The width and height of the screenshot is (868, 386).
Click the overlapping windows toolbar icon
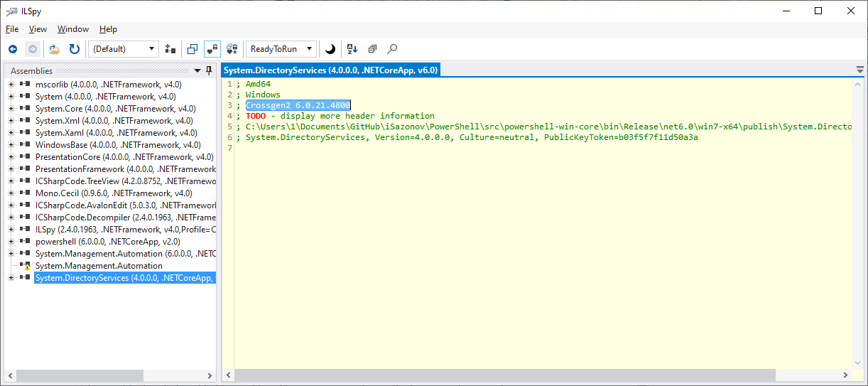(192, 49)
